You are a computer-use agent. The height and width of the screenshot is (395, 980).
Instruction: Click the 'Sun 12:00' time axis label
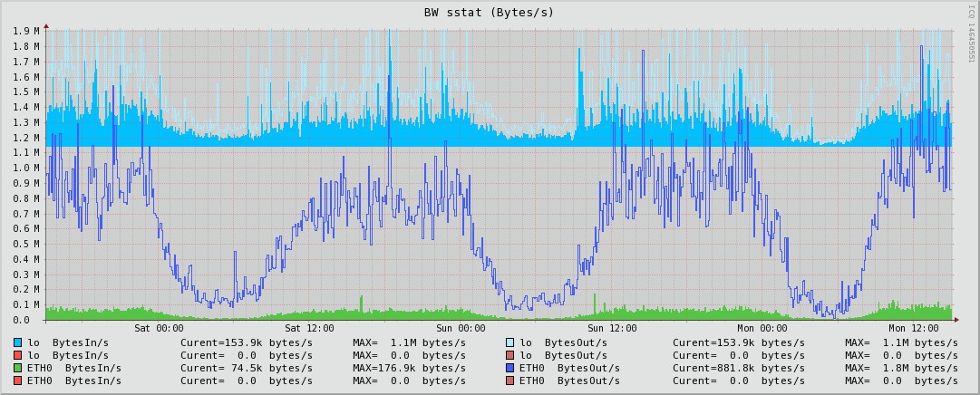(x=611, y=328)
